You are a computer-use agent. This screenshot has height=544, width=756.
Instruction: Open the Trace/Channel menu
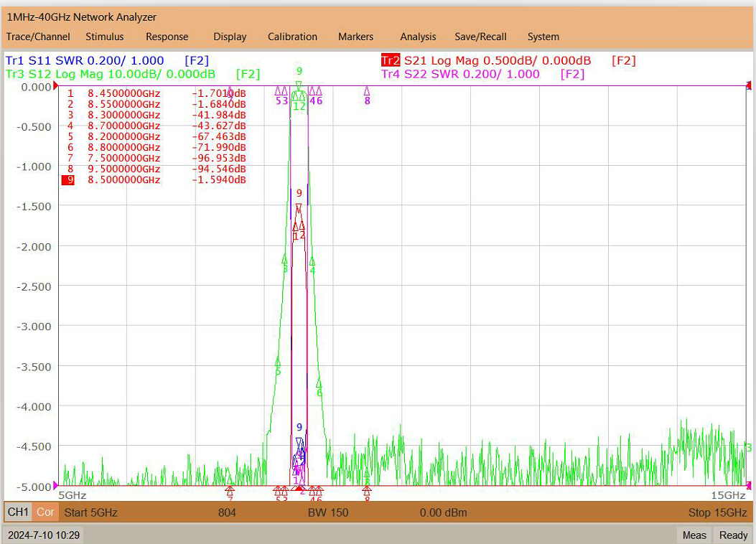click(38, 37)
